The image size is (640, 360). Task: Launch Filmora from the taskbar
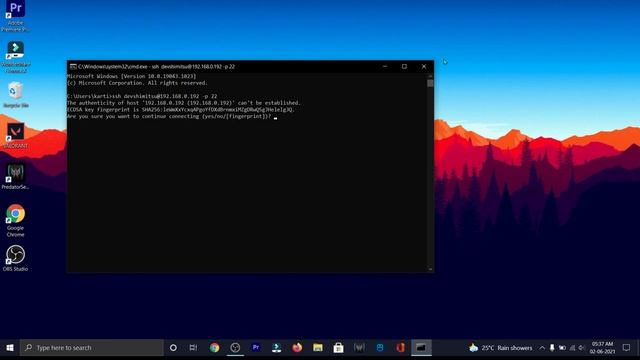pos(276,348)
